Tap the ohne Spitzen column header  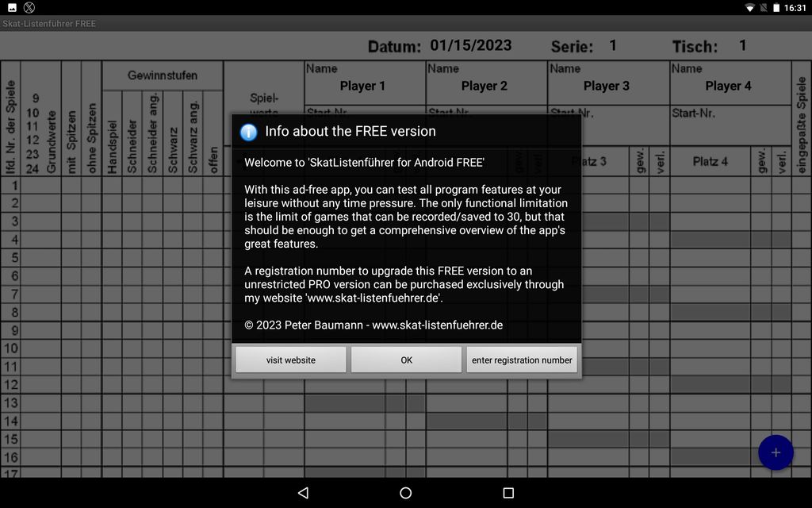(92, 138)
